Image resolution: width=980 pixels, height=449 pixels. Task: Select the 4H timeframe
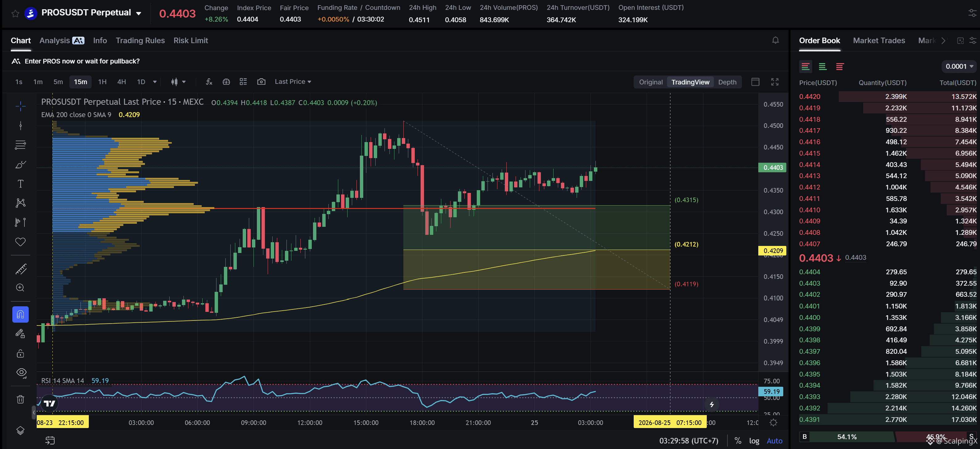point(121,82)
